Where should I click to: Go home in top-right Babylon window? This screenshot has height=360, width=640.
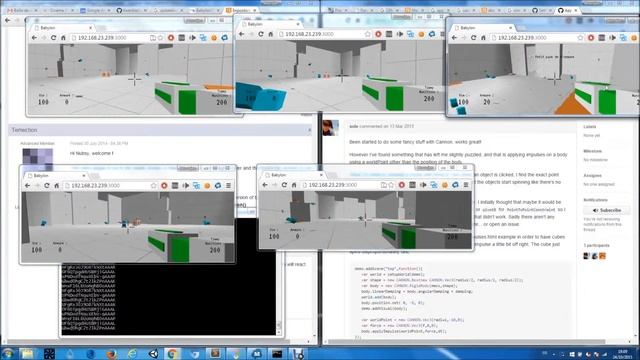(x=483, y=38)
